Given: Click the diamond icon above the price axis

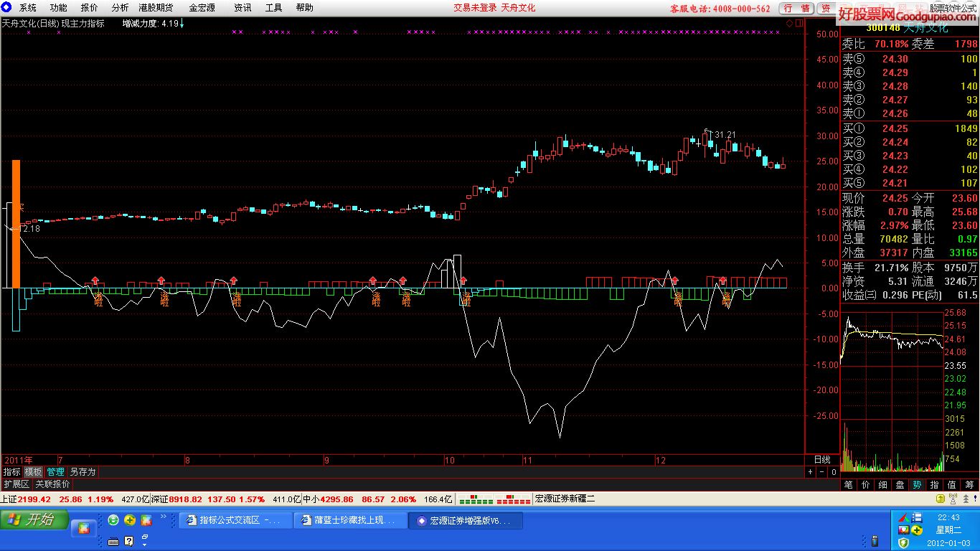Looking at the screenshot, I should [789, 23].
